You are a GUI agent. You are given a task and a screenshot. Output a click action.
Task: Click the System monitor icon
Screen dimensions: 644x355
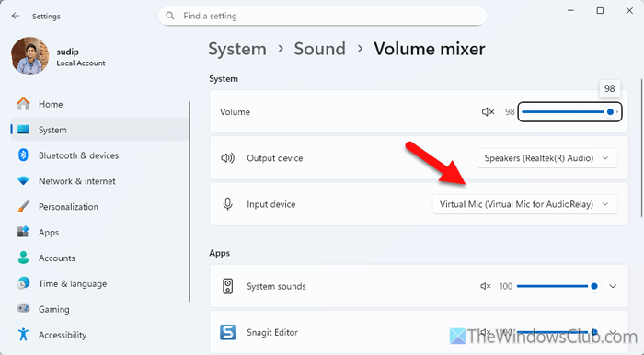pyautogui.click(x=23, y=130)
